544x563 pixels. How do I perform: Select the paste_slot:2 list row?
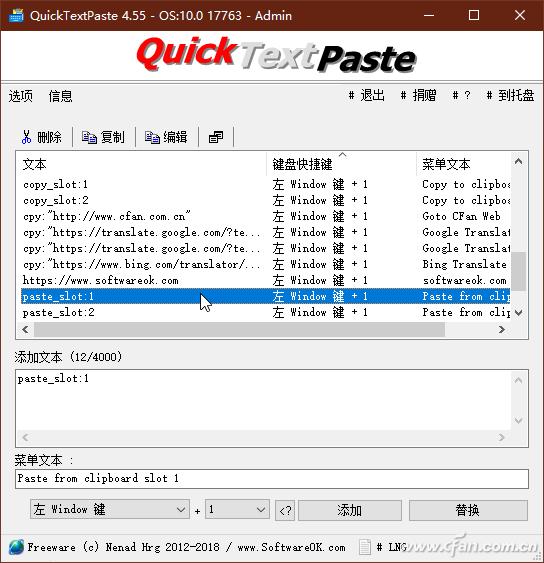pos(265,312)
